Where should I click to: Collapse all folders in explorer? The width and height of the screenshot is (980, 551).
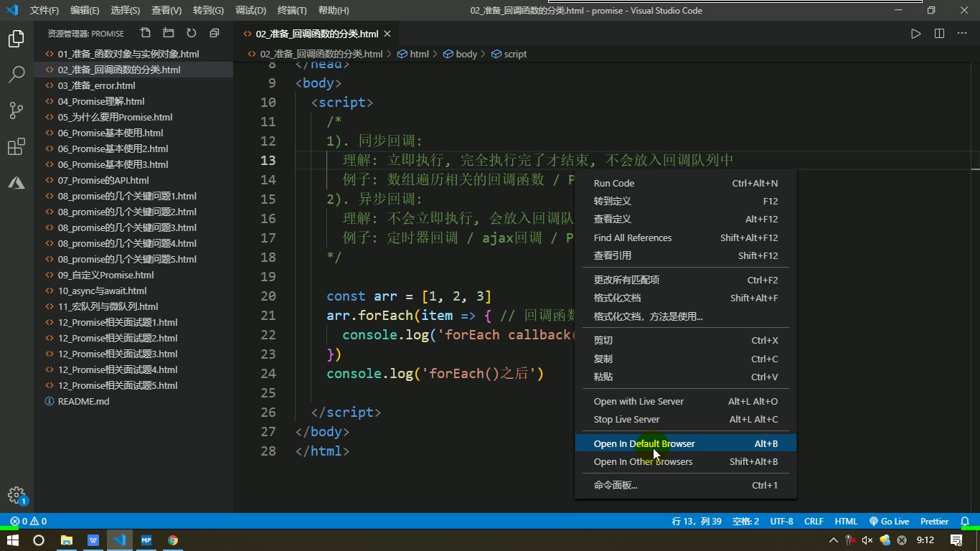214,33
